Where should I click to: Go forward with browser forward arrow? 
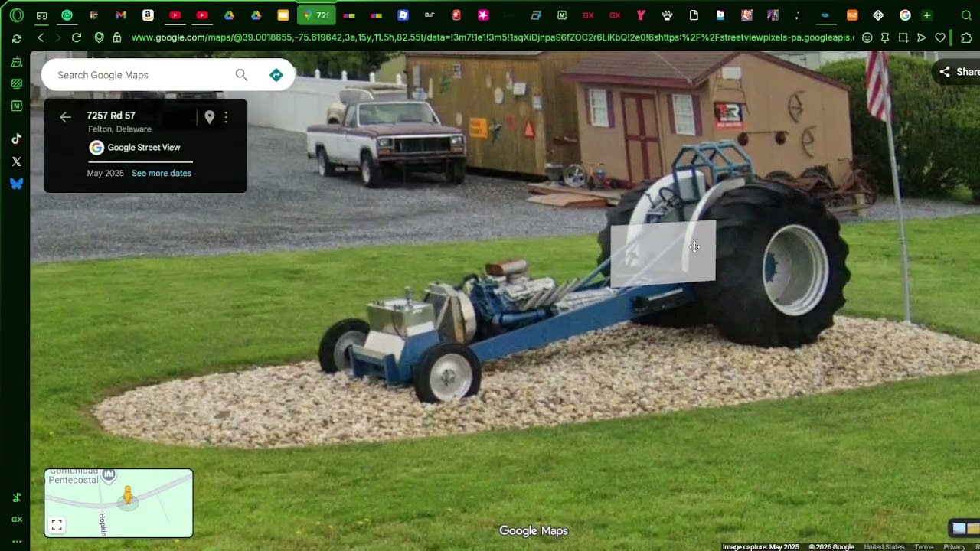pyautogui.click(x=58, y=37)
